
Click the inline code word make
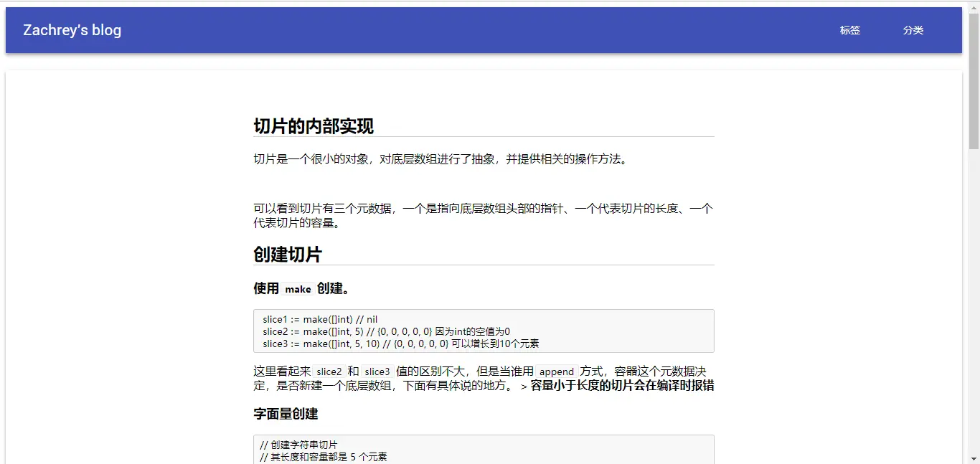pyautogui.click(x=298, y=289)
